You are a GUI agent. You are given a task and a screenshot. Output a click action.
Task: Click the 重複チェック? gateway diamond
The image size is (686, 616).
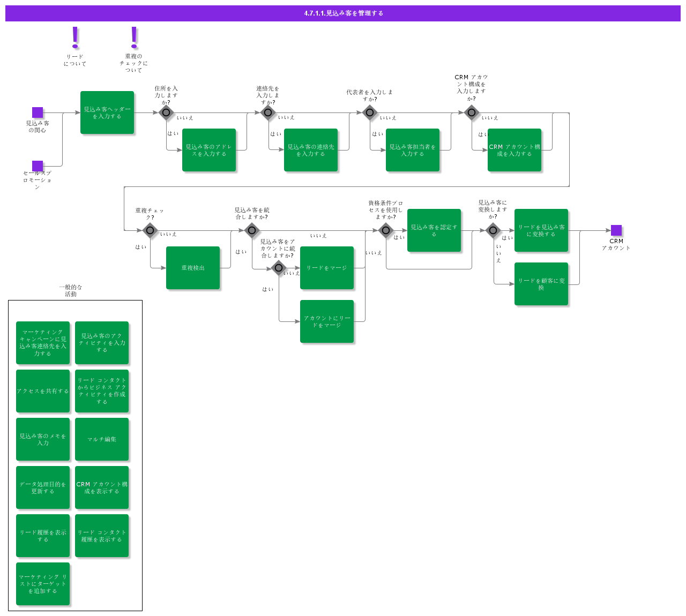[150, 230]
